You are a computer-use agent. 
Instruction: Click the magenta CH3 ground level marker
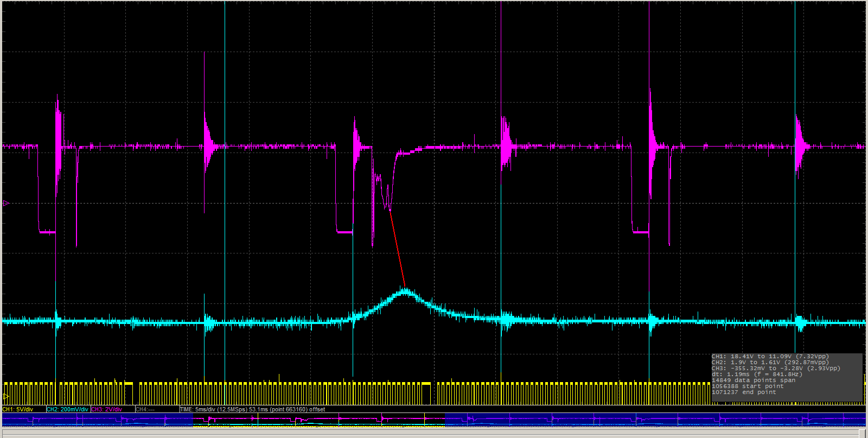click(x=6, y=204)
